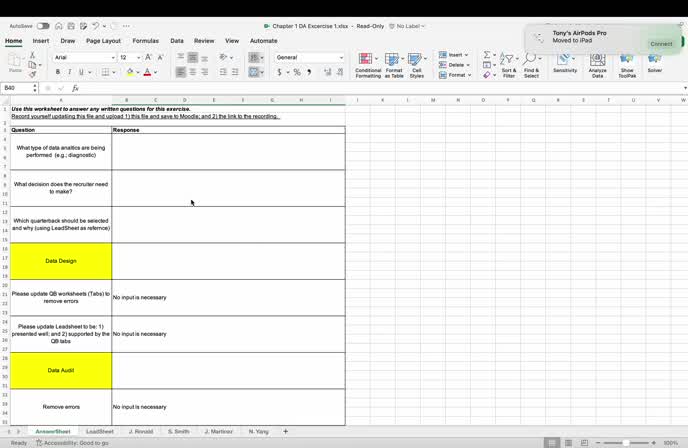Image resolution: width=688 pixels, height=448 pixels.
Task: Open the No Label sensitivity dropdown
Action: [408, 26]
